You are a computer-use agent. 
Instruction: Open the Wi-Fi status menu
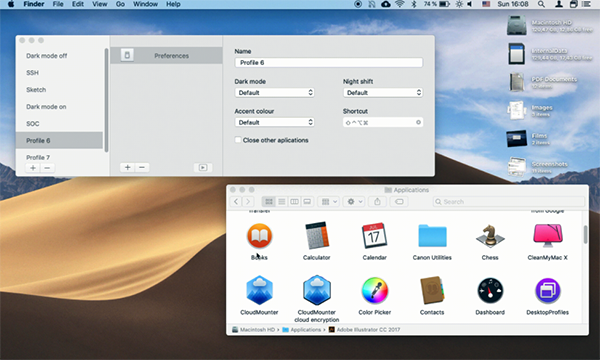pos(399,4)
